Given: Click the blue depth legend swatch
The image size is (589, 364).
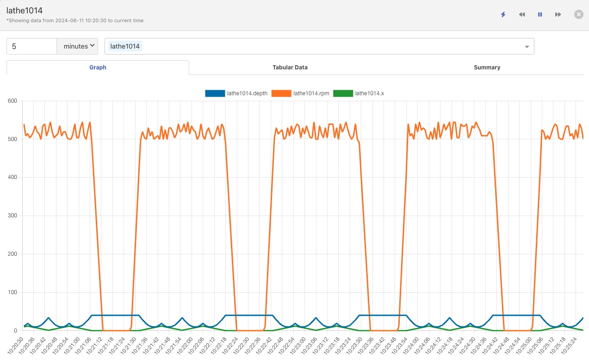Looking at the screenshot, I should (215, 93).
